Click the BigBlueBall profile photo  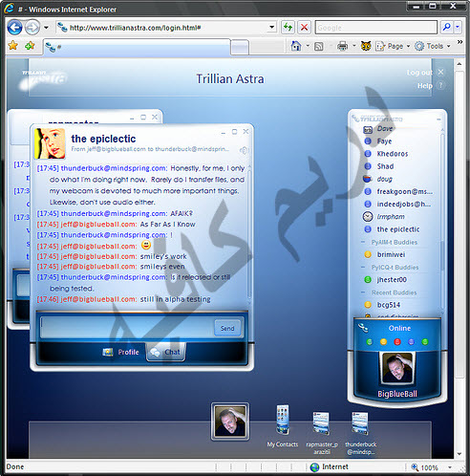[x=397, y=368]
